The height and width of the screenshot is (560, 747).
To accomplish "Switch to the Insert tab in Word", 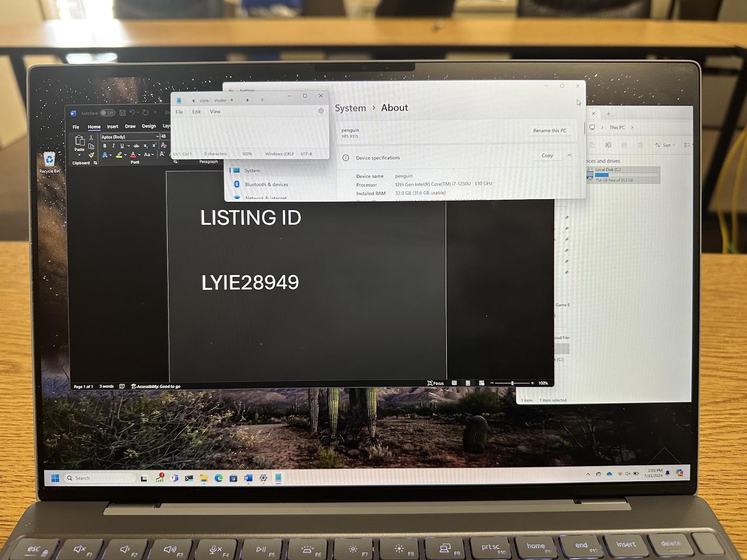I will coord(113,127).
